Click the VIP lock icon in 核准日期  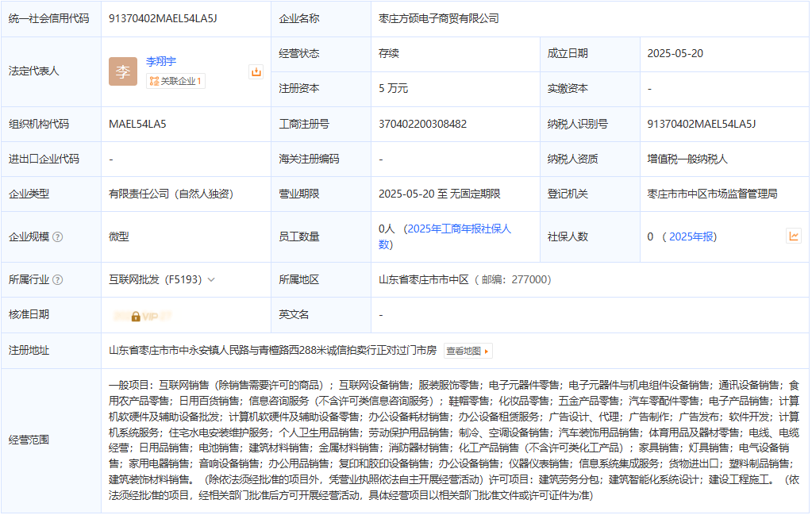(136, 317)
